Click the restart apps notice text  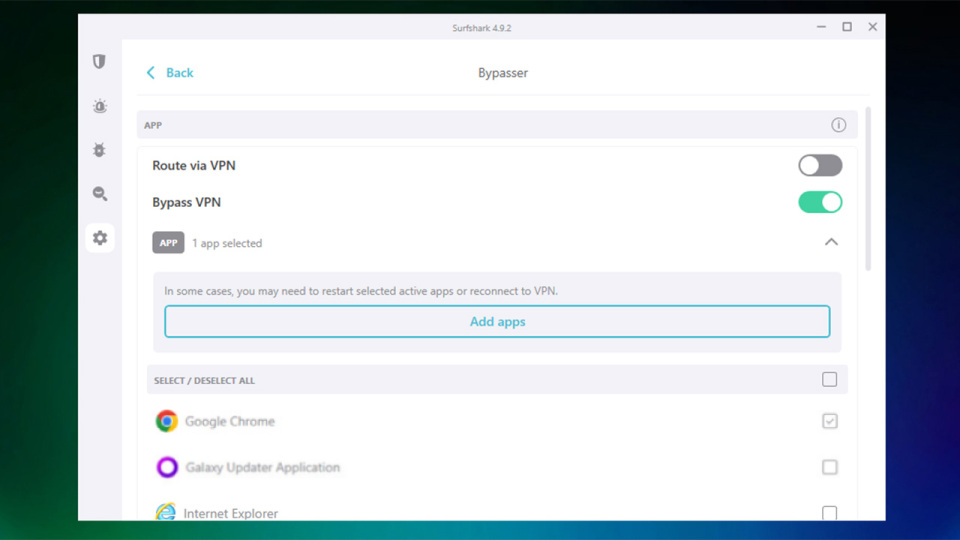[x=361, y=291]
